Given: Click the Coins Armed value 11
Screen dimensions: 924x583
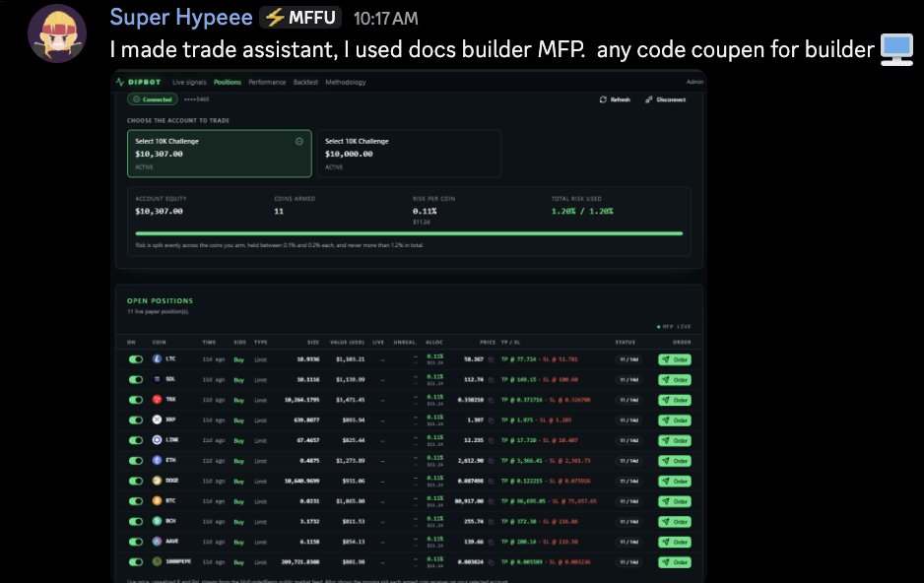Looking at the screenshot, I should (x=279, y=211).
